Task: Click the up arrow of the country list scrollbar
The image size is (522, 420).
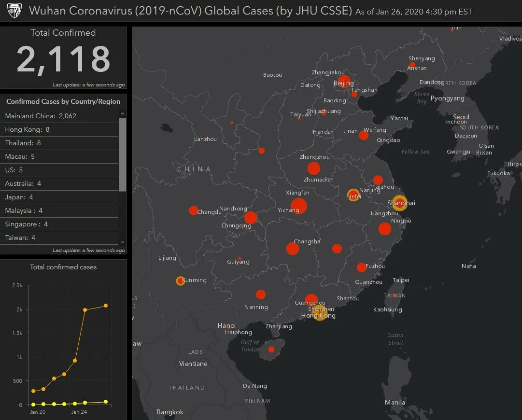Action: 123,113
